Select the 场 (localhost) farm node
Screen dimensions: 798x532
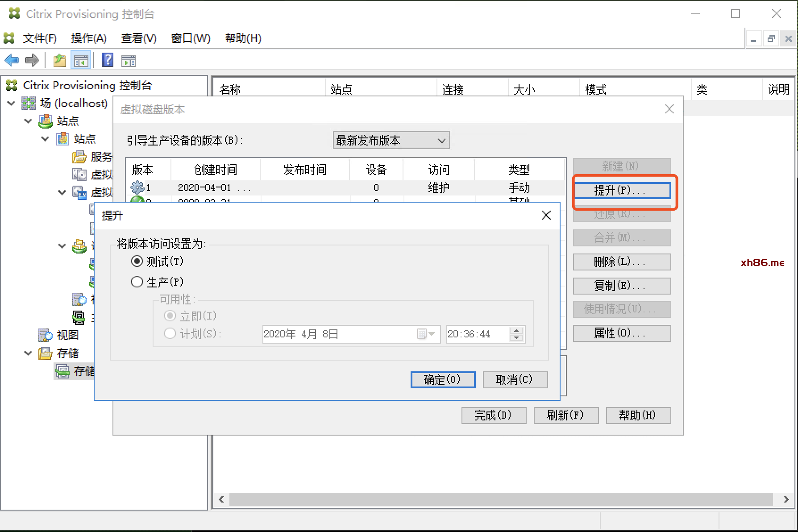[74, 103]
